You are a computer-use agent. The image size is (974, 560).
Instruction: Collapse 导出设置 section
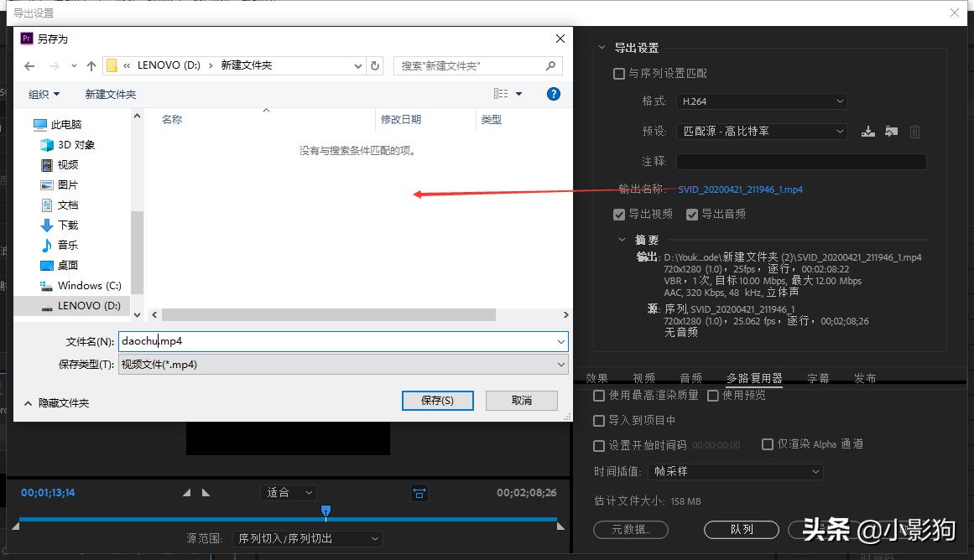pyautogui.click(x=602, y=47)
